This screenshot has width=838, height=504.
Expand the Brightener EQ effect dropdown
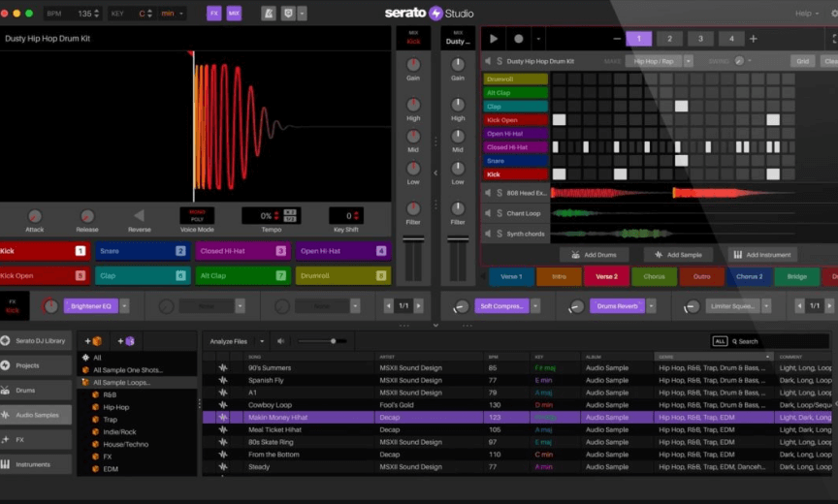[125, 306]
